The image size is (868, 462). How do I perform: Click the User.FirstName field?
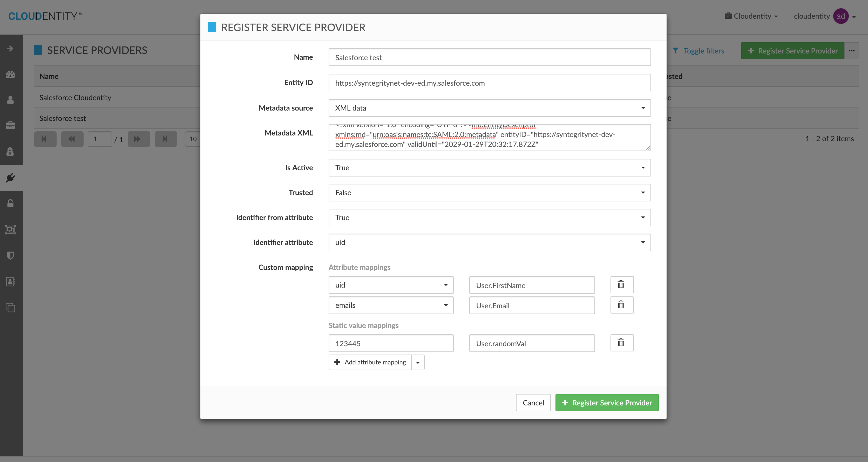(x=532, y=285)
